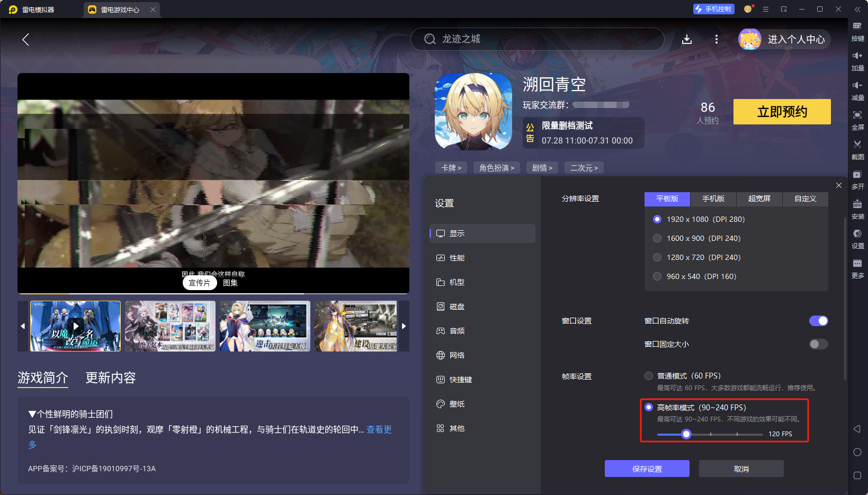Open 网络 network settings section
The image size is (868, 495).
click(x=482, y=355)
